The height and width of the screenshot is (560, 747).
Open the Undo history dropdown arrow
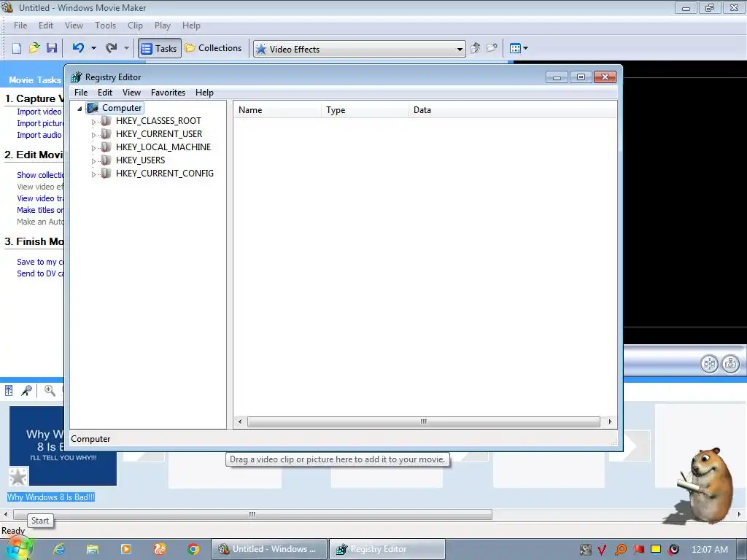coord(93,48)
